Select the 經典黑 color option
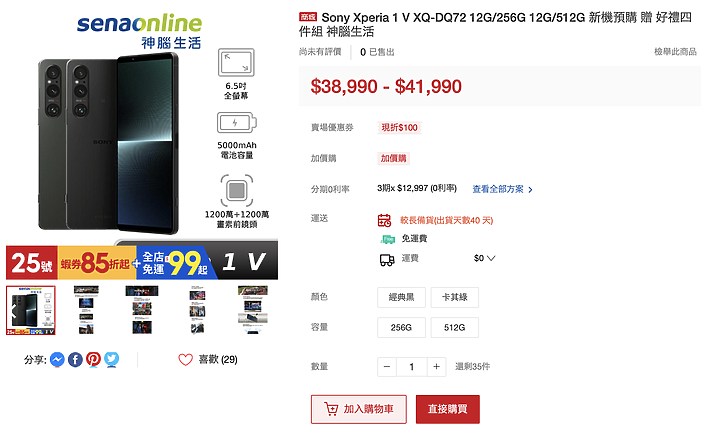720x434 pixels. [401, 297]
